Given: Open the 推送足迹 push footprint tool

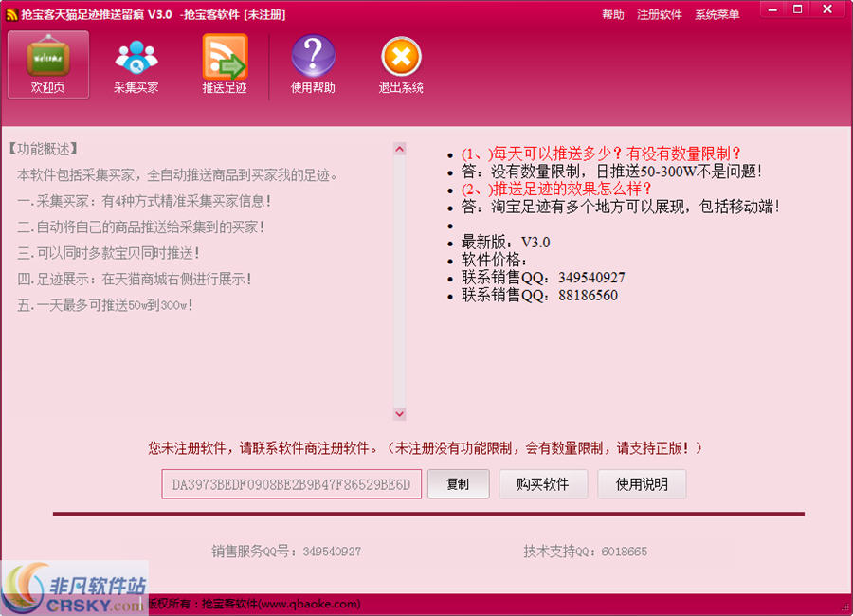Looking at the screenshot, I should pos(225,63).
